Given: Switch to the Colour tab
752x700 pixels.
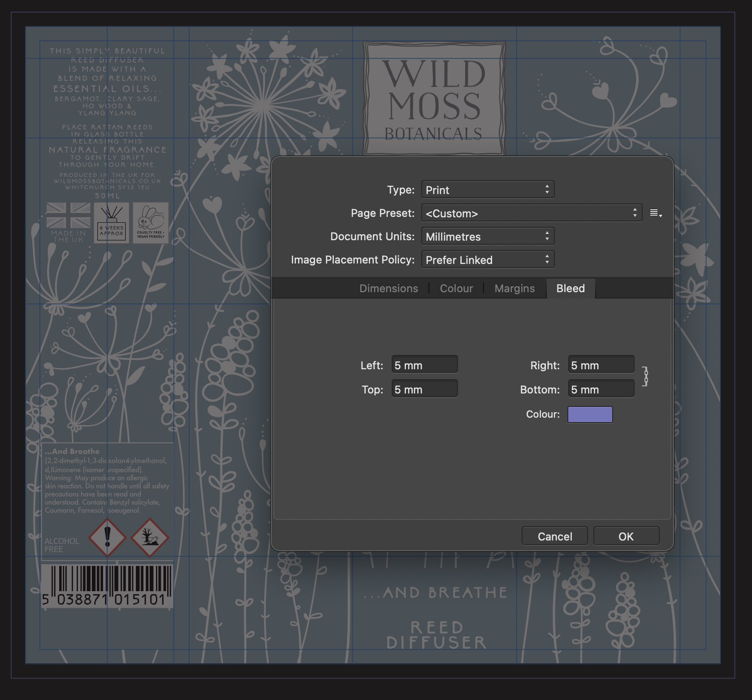Looking at the screenshot, I should click(x=456, y=288).
